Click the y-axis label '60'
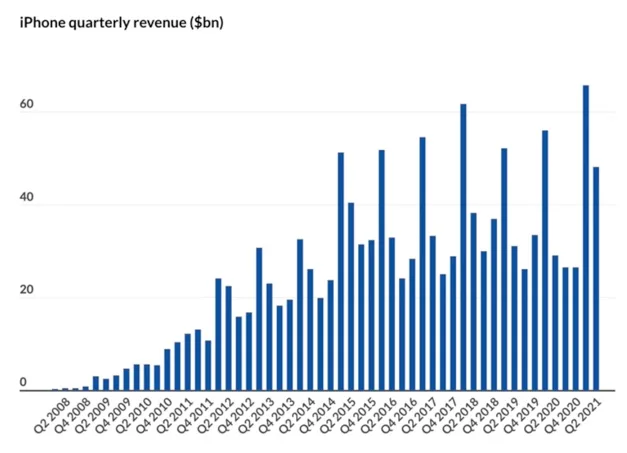The image size is (627, 453). click(x=26, y=104)
